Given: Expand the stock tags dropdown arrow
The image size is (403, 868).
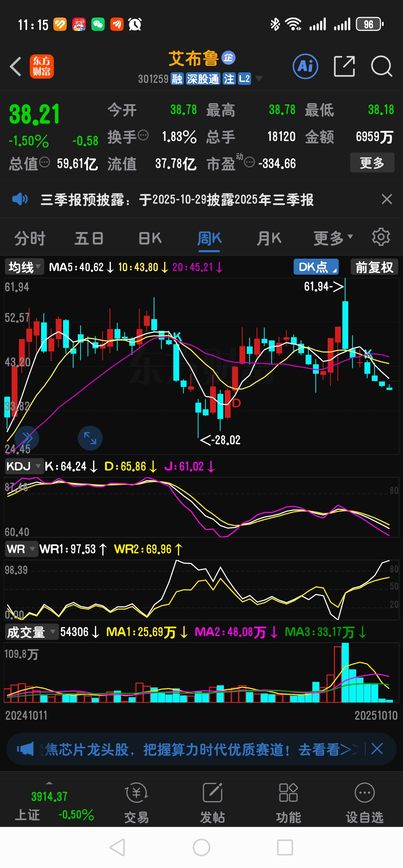Looking at the screenshot, I should coord(259,78).
